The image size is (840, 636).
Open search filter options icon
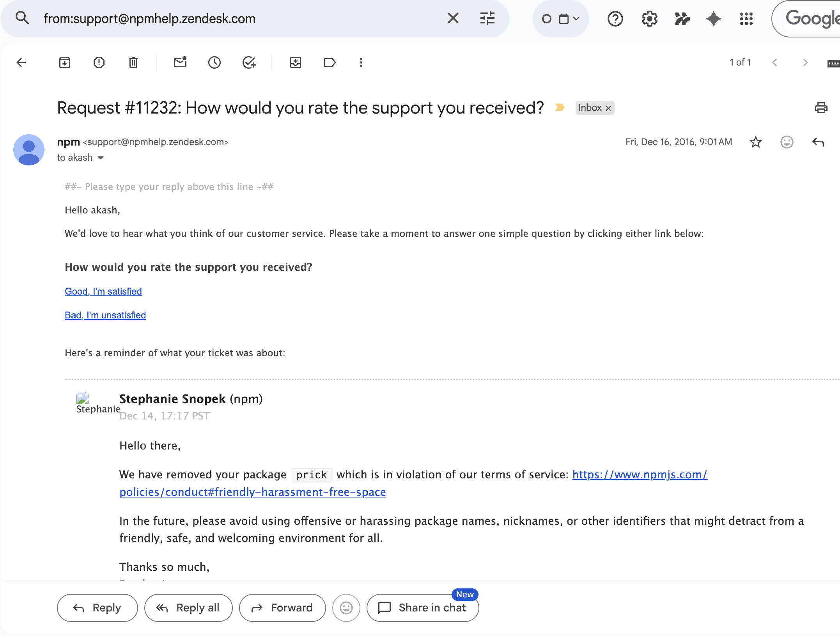(487, 18)
